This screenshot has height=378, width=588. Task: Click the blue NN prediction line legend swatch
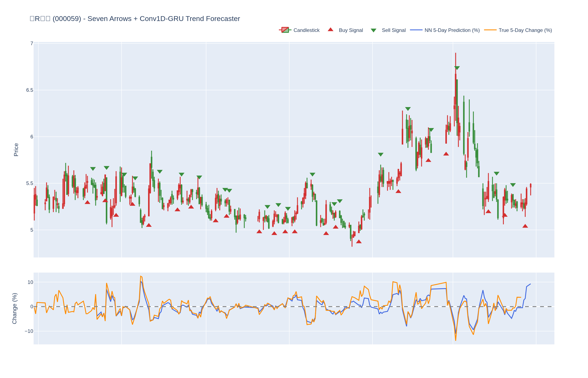point(416,30)
